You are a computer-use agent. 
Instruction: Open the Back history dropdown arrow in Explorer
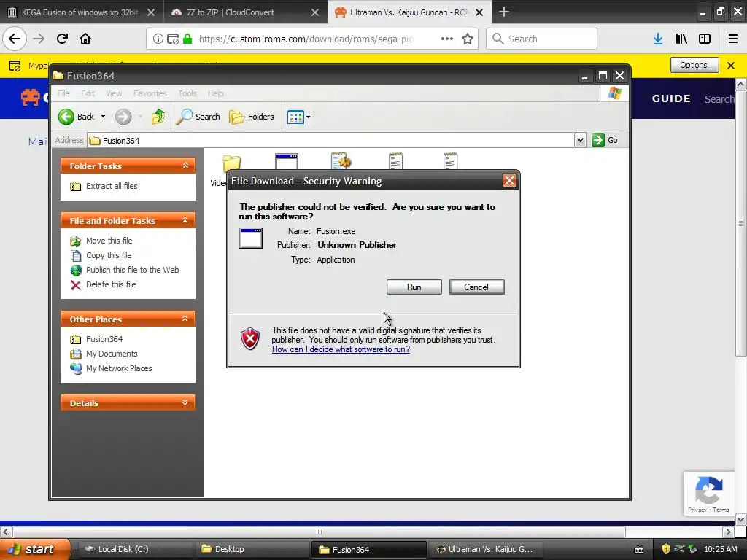click(x=103, y=117)
